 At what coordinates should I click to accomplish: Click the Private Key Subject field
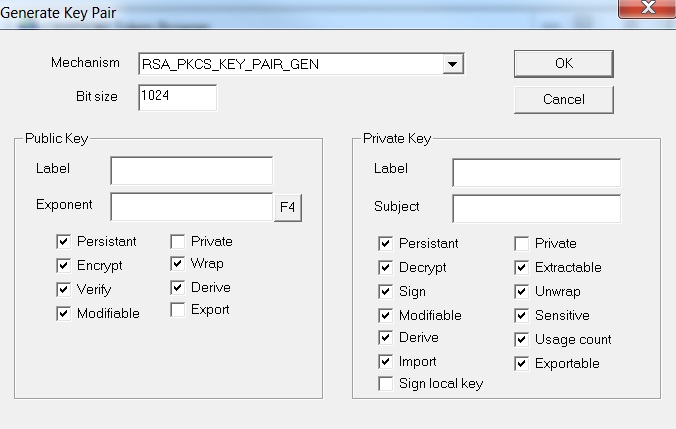(x=536, y=208)
